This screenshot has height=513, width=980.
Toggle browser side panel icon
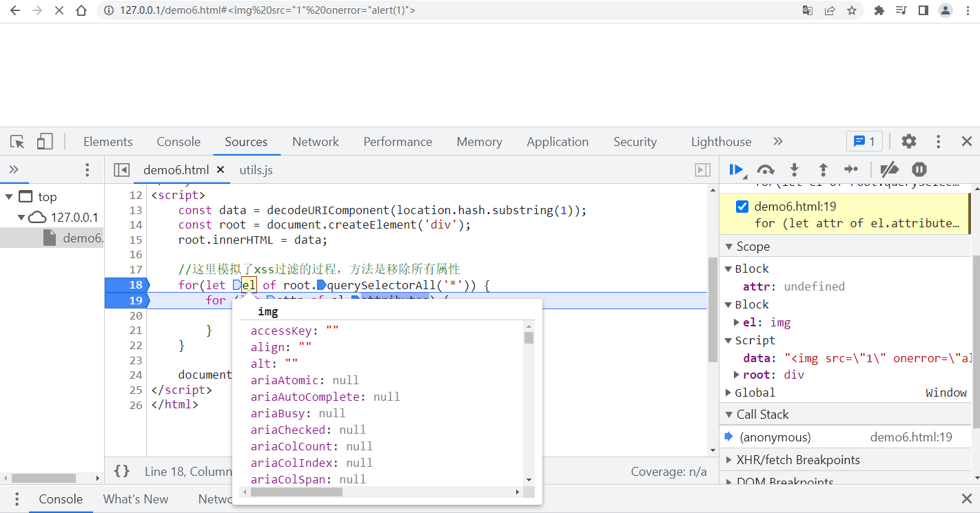[923, 11]
